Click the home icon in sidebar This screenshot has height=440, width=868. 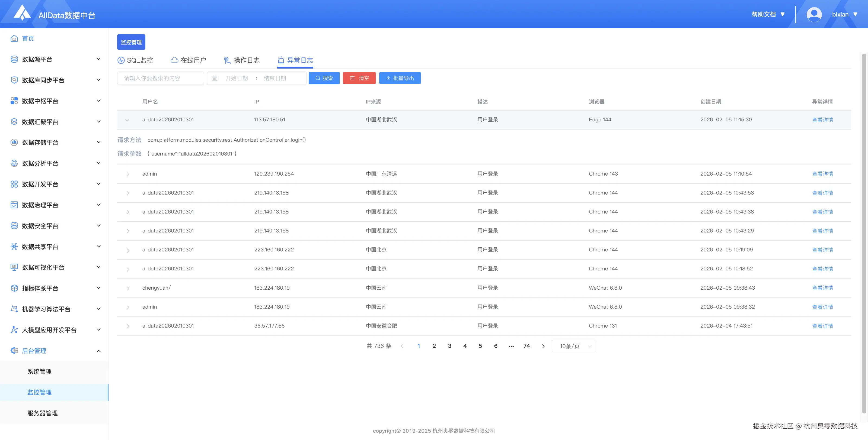[14, 38]
